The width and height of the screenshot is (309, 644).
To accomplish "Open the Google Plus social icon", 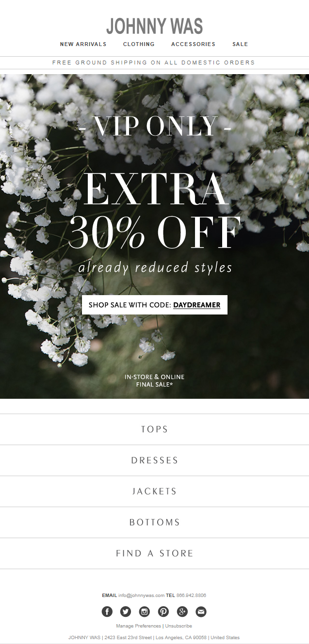I will pos(182,612).
